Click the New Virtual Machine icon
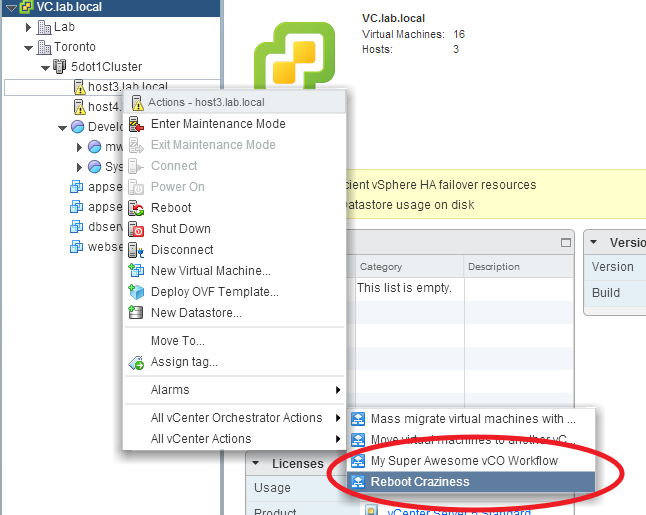This screenshot has height=515, width=646. coord(136,271)
